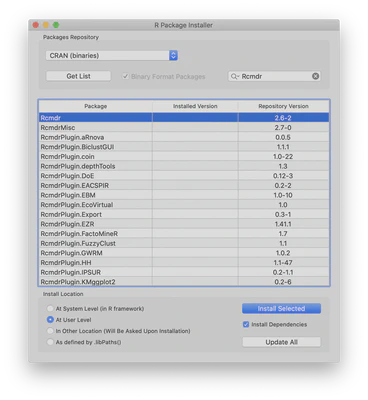Minimize the R Package Installer window
Image resolution: width=368 pixels, height=400 pixels.
pyautogui.click(x=46, y=25)
